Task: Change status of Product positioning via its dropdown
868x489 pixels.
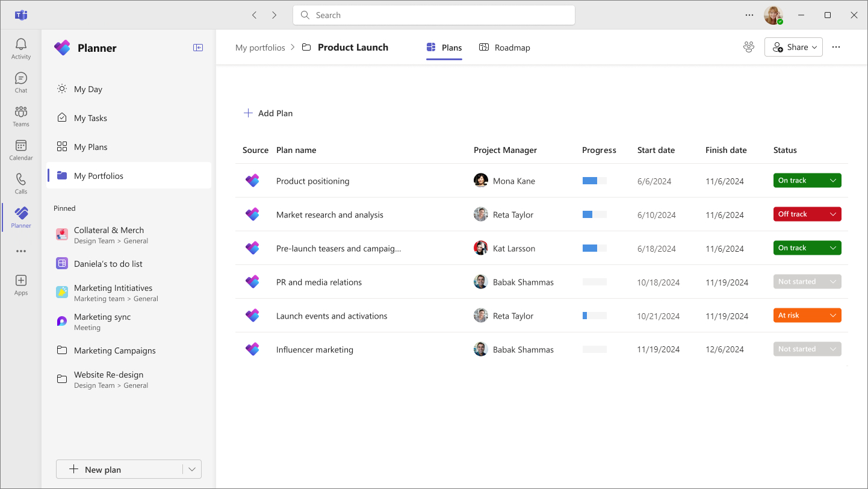Action: (x=832, y=180)
